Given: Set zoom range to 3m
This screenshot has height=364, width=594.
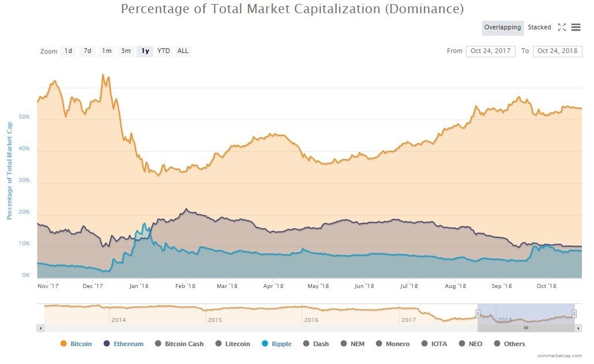Looking at the screenshot, I should click(x=126, y=51).
